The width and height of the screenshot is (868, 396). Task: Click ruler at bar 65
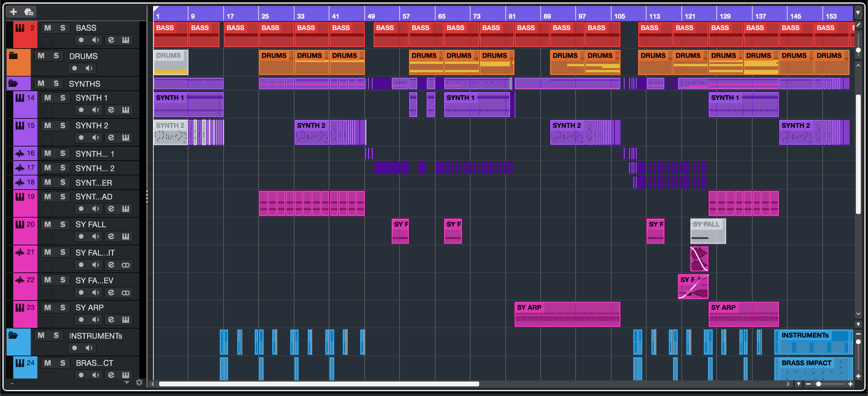click(442, 16)
